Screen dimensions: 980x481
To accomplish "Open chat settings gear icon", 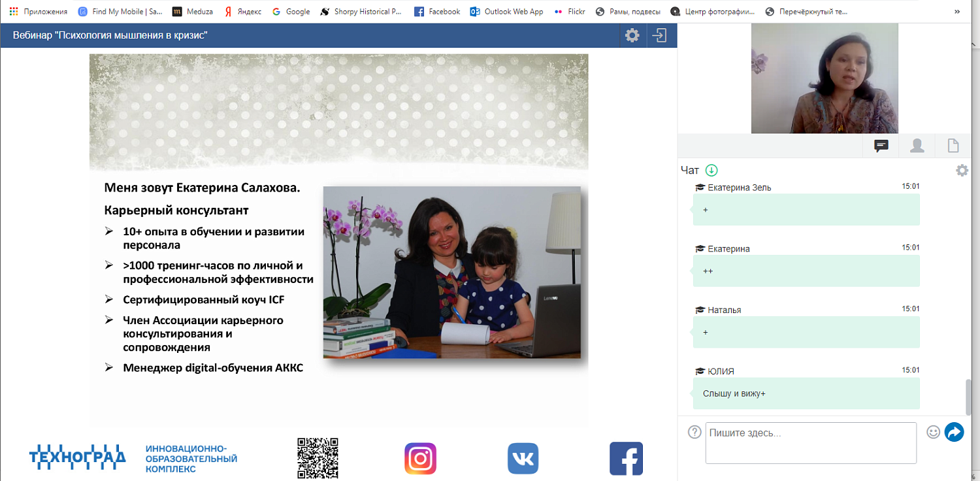I will 962,170.
